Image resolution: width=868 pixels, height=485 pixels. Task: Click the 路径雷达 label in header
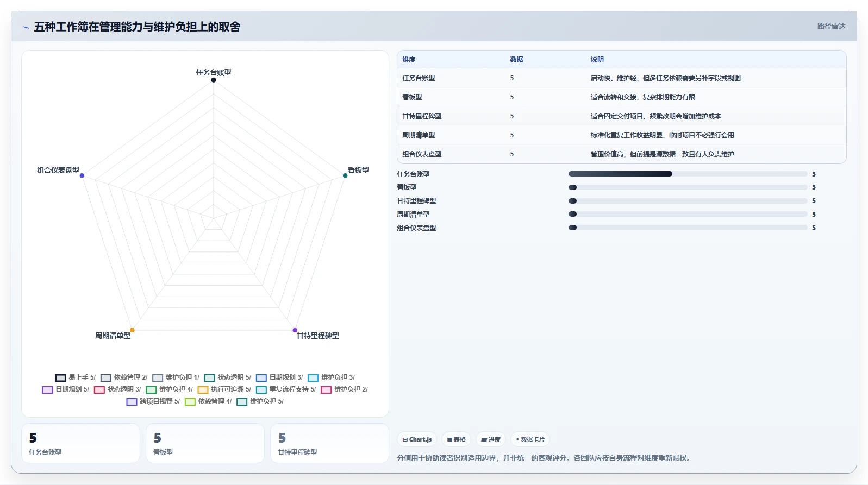point(831,26)
